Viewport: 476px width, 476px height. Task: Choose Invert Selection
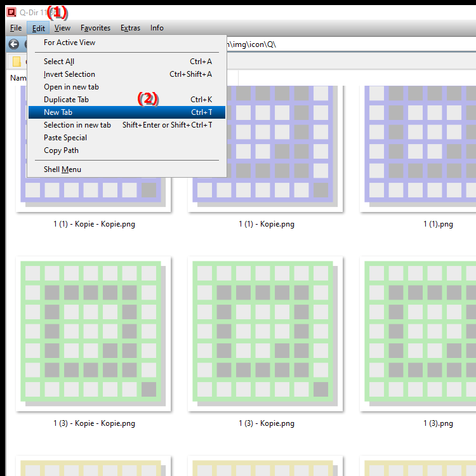tap(127, 74)
